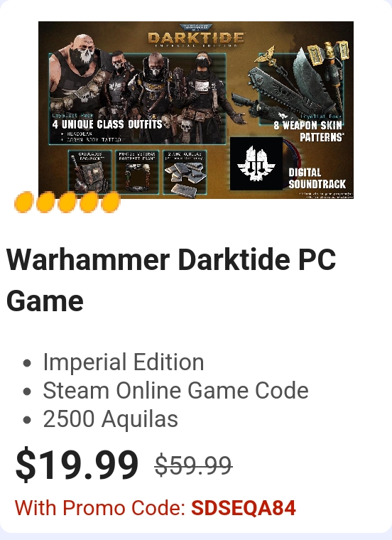Select the backpack cosmetic thumbnail
Screen dimensions: 392x540
point(90,172)
